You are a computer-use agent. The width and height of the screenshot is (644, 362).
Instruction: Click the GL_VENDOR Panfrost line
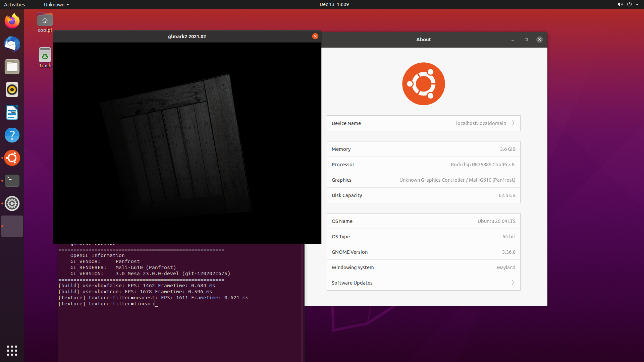pos(105,261)
